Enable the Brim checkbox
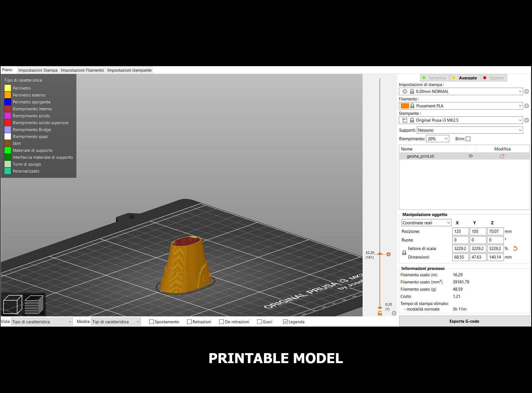This screenshot has width=532, height=393. coord(468,139)
